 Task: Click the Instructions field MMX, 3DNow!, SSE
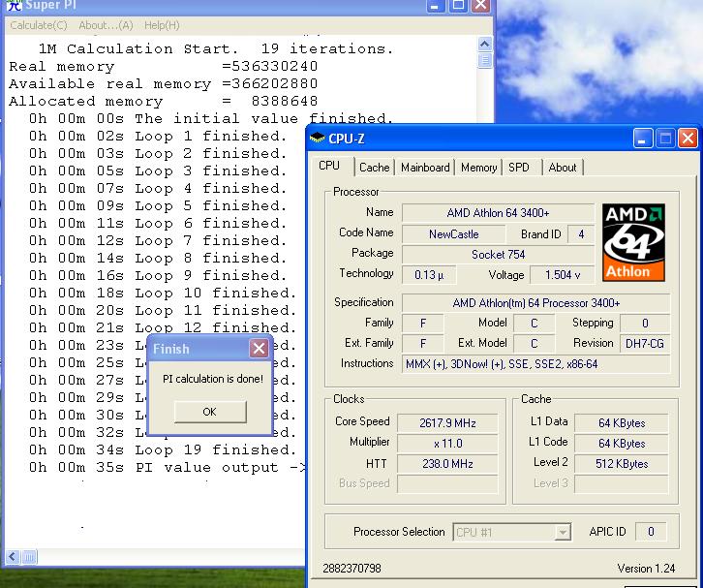pyautogui.click(x=535, y=364)
